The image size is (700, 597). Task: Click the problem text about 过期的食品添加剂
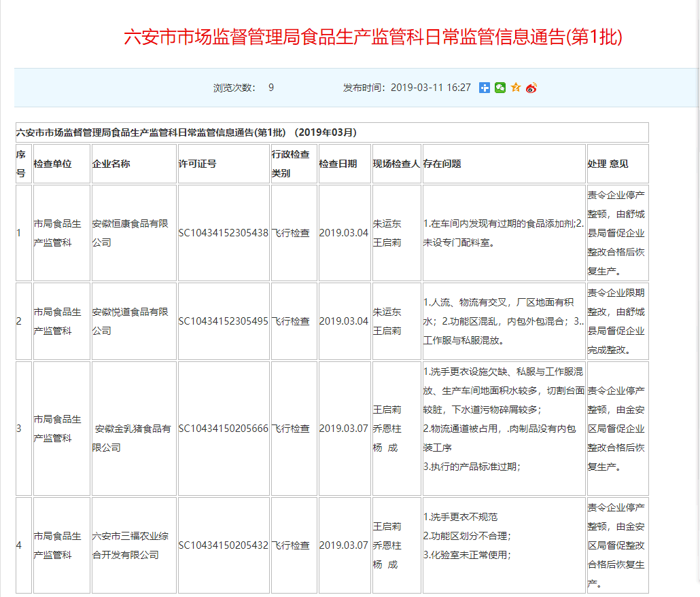pos(504,233)
